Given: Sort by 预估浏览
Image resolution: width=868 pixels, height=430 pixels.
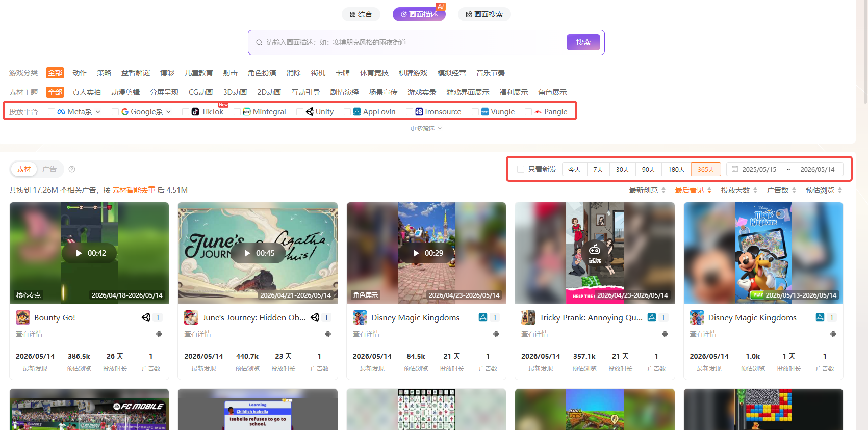Looking at the screenshot, I should coord(824,190).
